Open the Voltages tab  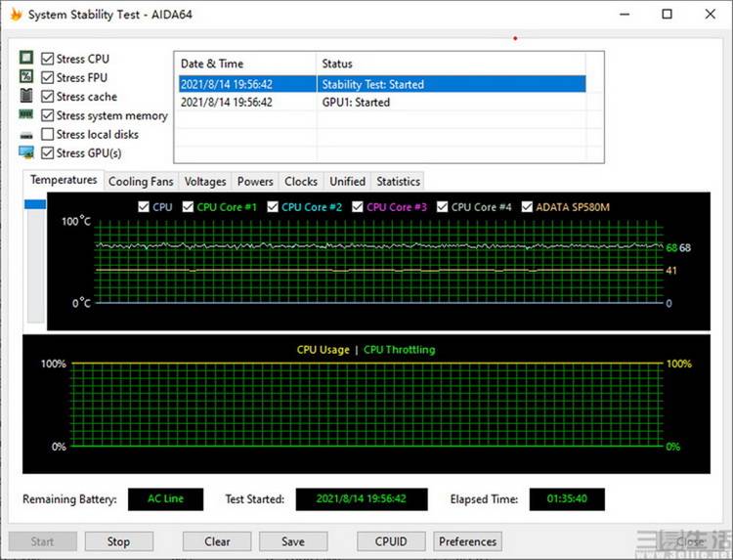[x=205, y=182]
